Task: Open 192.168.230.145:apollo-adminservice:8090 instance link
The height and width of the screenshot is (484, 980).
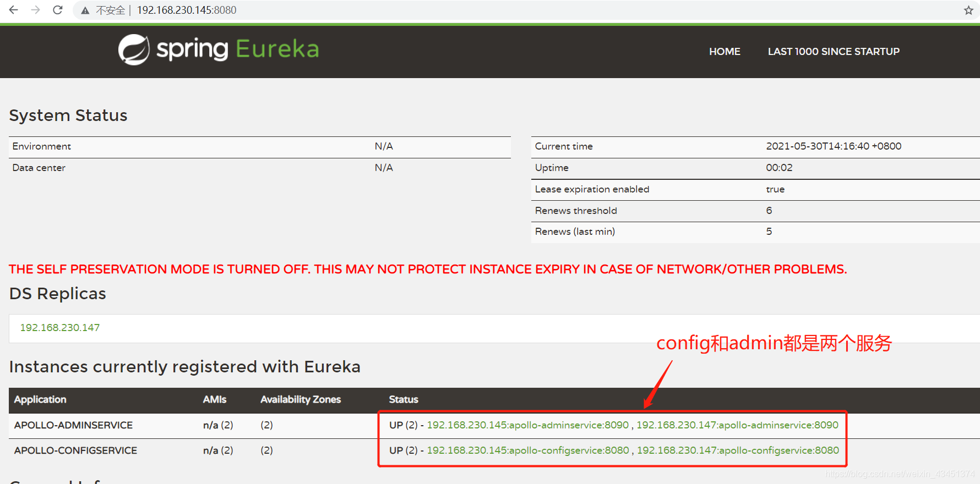Action: (528, 425)
